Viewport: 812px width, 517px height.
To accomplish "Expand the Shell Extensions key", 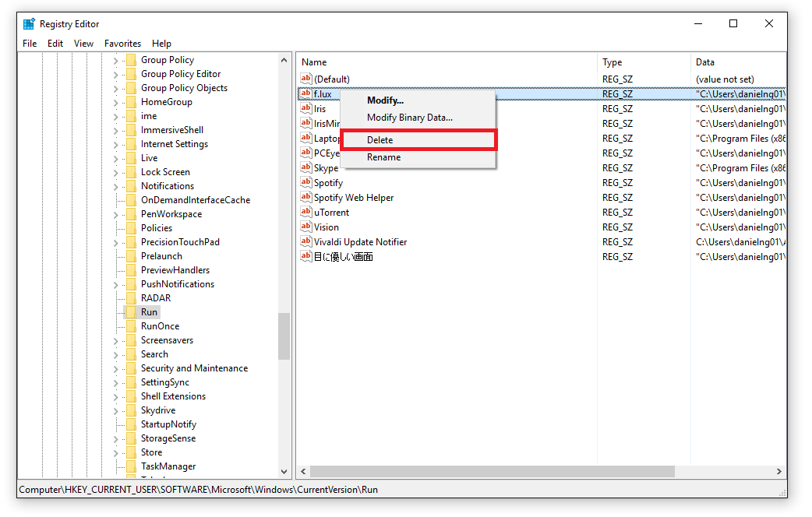I will pyautogui.click(x=116, y=396).
